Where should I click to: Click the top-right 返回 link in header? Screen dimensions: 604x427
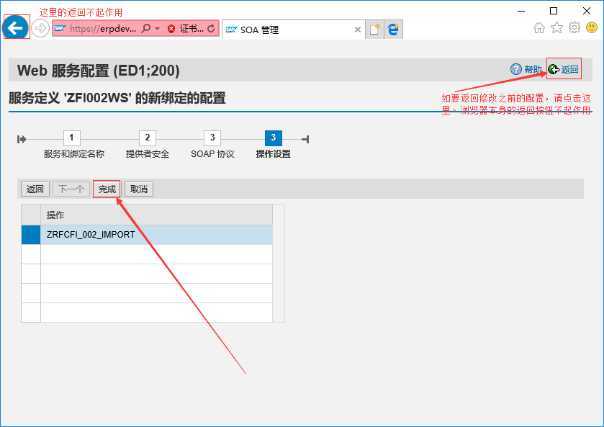pyautogui.click(x=564, y=69)
